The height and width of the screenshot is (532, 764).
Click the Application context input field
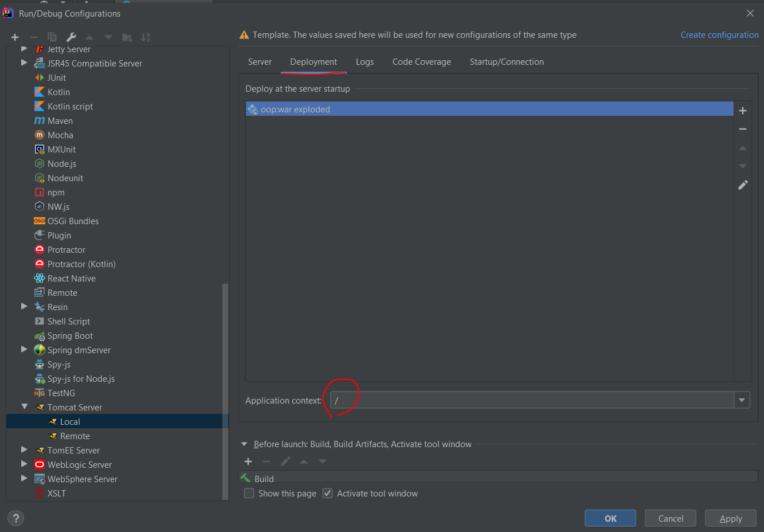tap(532, 400)
